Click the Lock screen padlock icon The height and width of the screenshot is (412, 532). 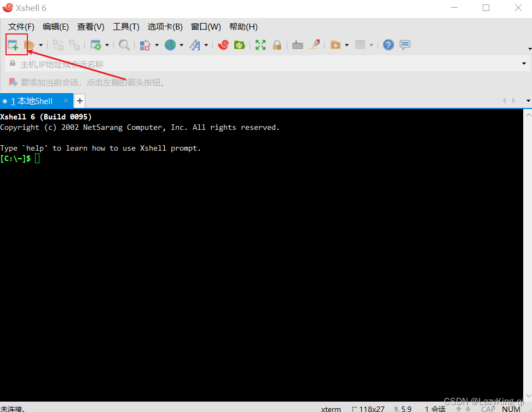point(277,45)
